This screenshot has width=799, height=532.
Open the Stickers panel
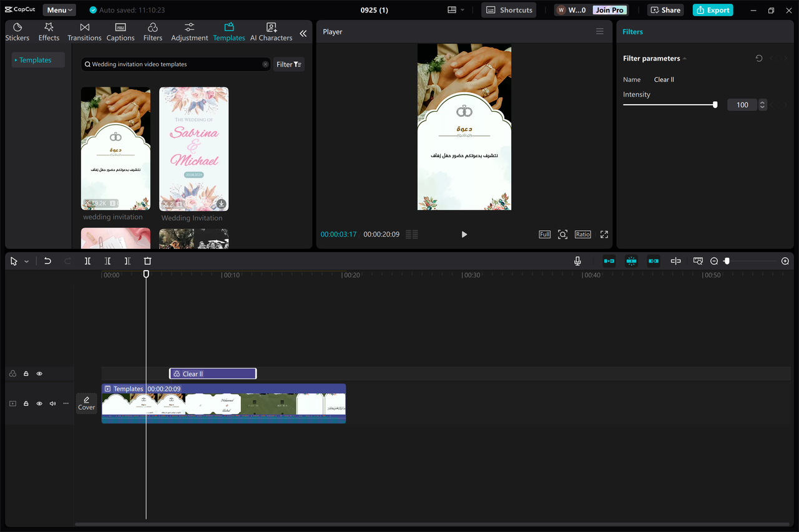17,31
